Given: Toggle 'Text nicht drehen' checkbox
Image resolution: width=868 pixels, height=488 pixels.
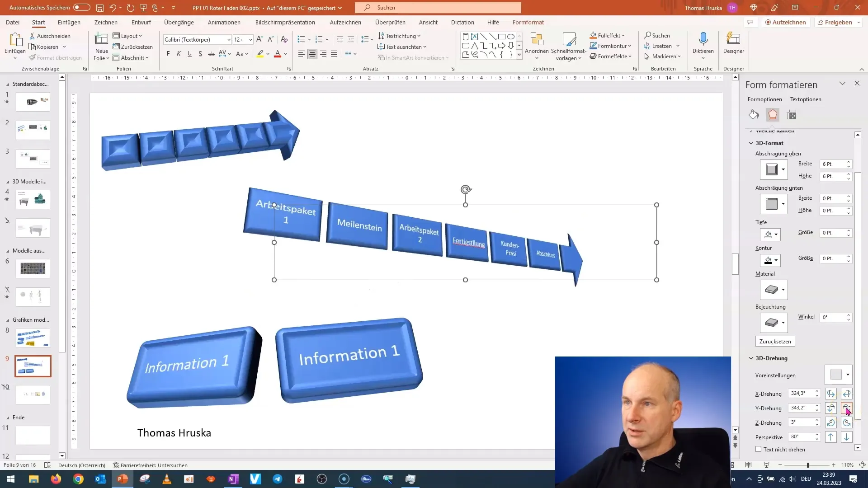Looking at the screenshot, I should (x=758, y=449).
